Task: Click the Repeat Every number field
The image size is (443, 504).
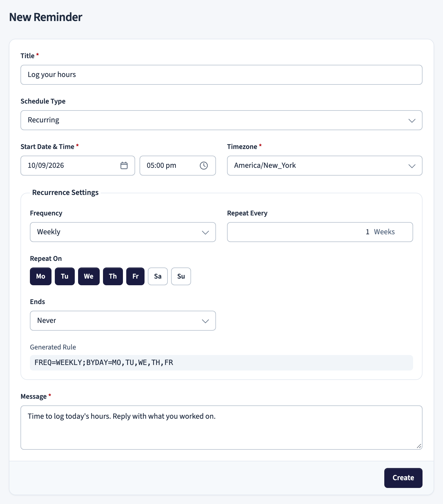Action: coord(320,232)
